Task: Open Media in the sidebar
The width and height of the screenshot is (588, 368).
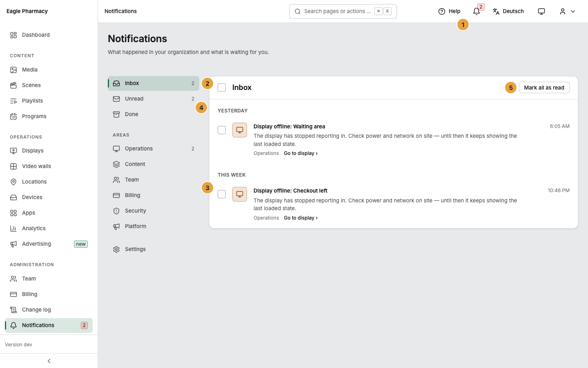Action: tap(49, 70)
